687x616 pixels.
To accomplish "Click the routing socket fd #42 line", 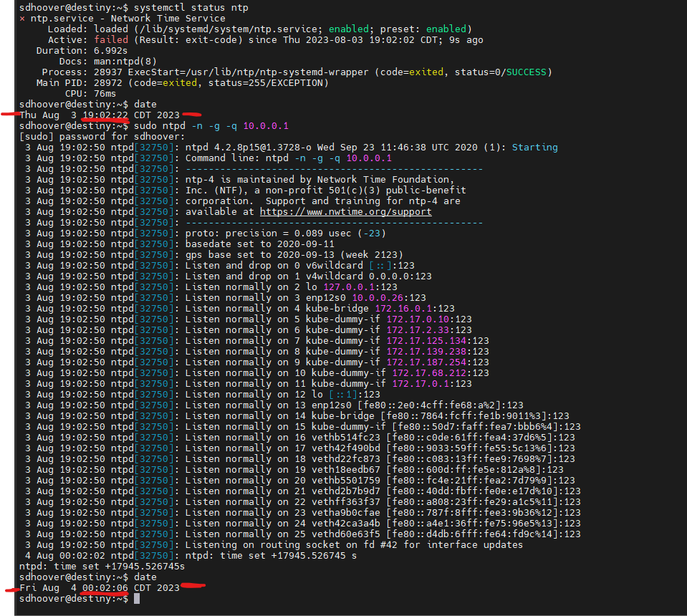I will [354, 544].
